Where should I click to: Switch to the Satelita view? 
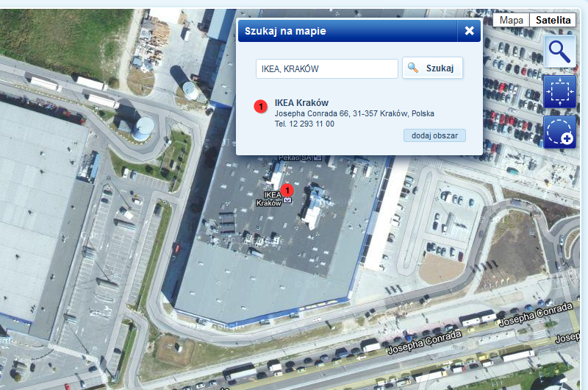[x=553, y=20]
